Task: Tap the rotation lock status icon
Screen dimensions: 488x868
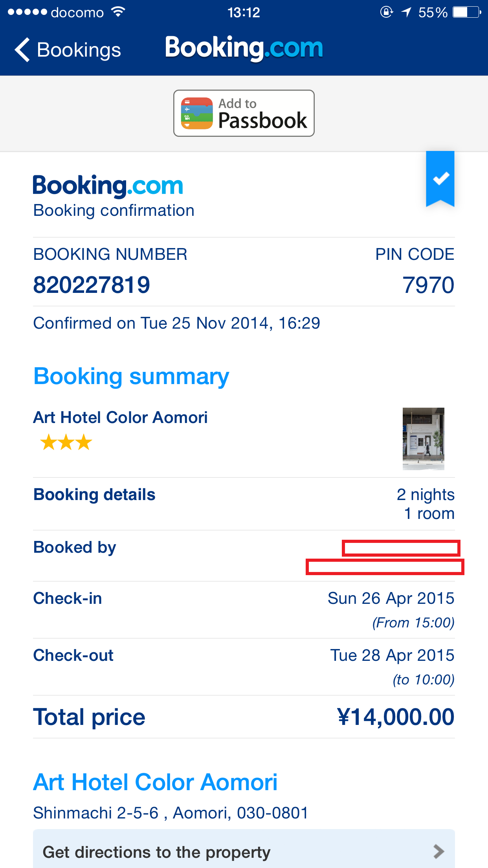Action: (386, 12)
